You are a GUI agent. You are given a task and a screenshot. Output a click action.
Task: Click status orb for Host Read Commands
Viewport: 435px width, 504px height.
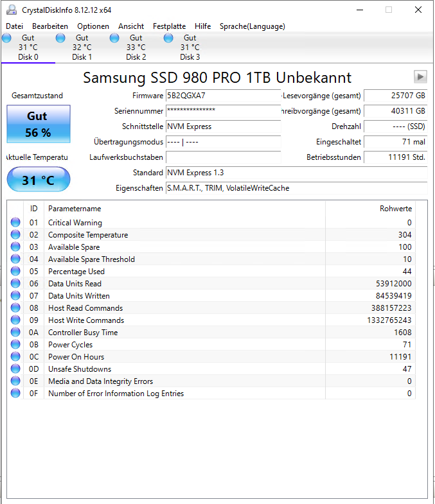[x=15, y=308]
